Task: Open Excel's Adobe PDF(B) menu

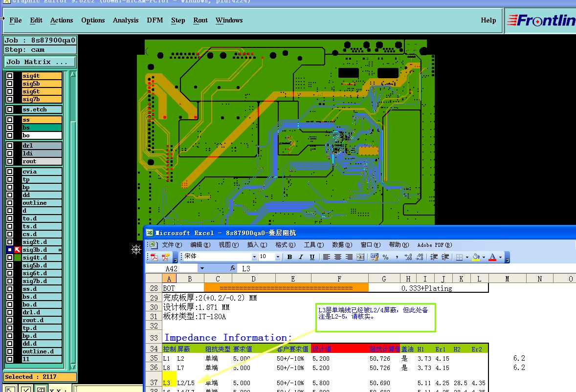Action: [435, 245]
